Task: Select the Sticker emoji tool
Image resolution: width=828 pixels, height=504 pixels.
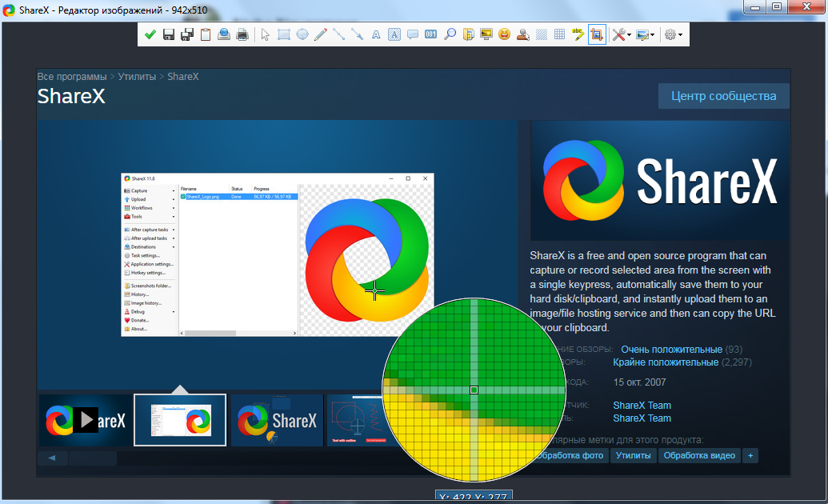Action: (x=504, y=35)
